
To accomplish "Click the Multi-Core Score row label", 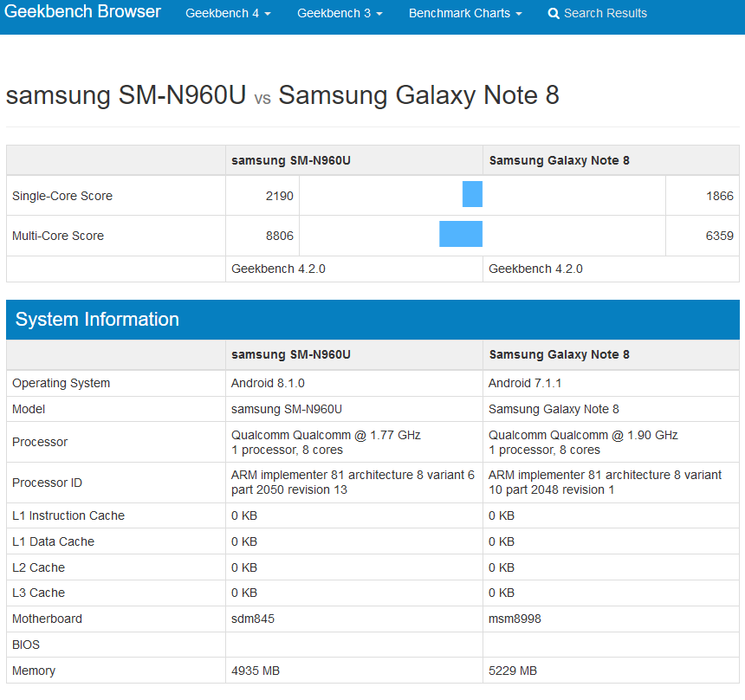I will click(58, 236).
